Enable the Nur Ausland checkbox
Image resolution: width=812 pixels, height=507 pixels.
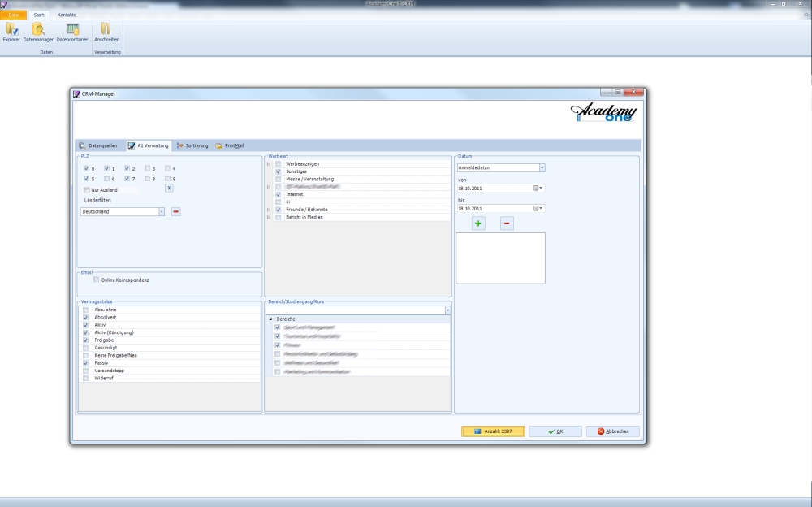(x=87, y=190)
